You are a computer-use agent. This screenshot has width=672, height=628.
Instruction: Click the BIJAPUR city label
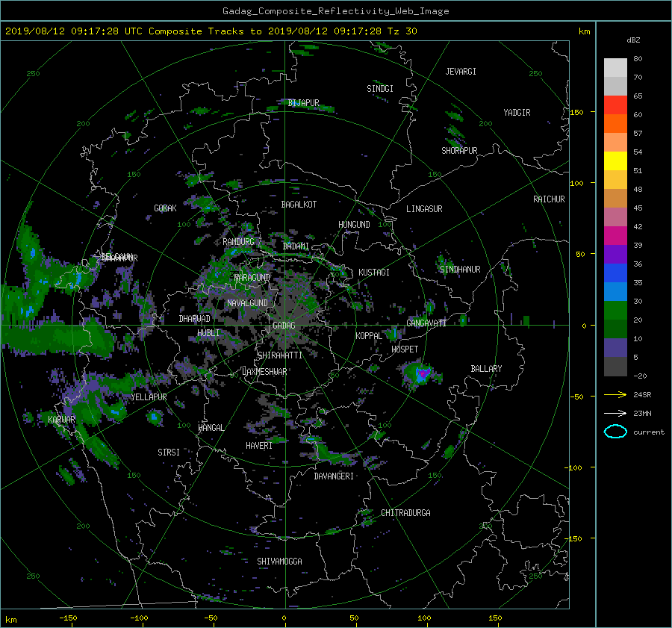click(303, 103)
